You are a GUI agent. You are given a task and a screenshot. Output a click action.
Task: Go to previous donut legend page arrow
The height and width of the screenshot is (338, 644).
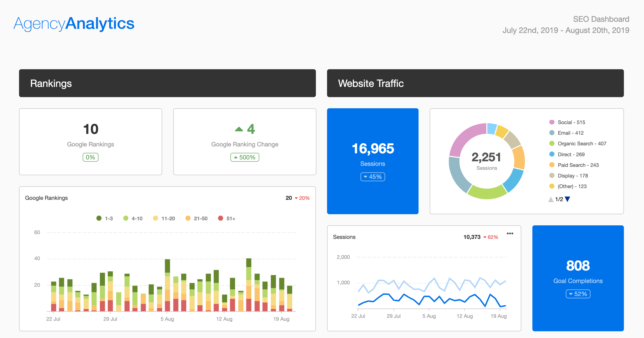click(x=551, y=199)
